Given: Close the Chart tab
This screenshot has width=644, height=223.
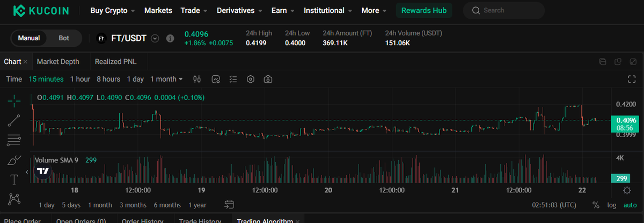Looking at the screenshot, I should point(25,62).
